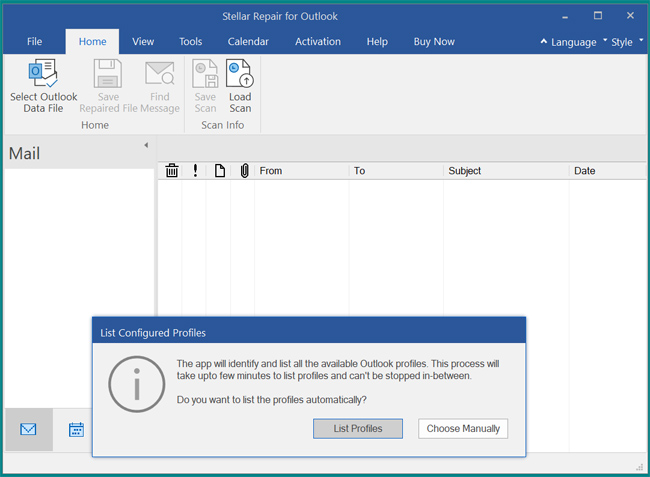
Task: Click the Choose Manually button
Action: [463, 429]
